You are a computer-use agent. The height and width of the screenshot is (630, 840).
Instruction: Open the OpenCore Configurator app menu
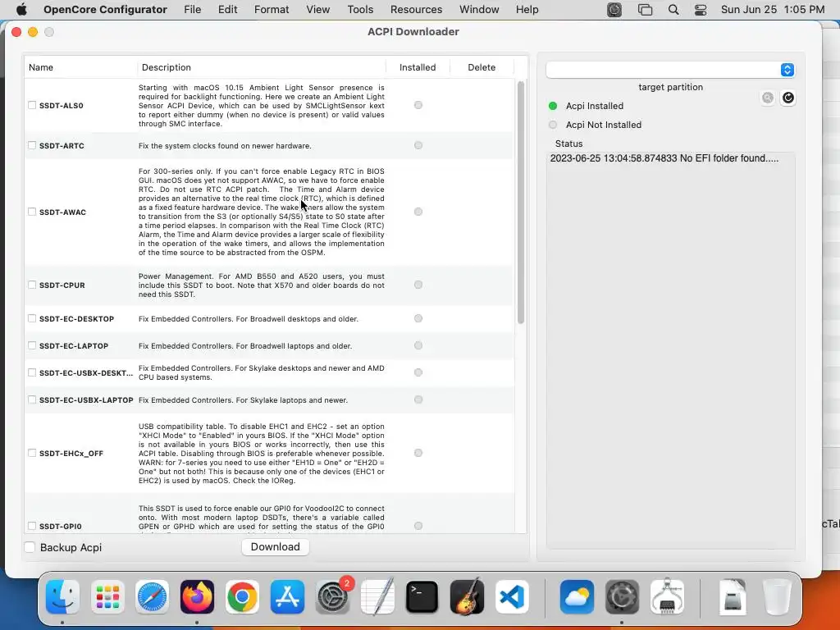point(105,10)
